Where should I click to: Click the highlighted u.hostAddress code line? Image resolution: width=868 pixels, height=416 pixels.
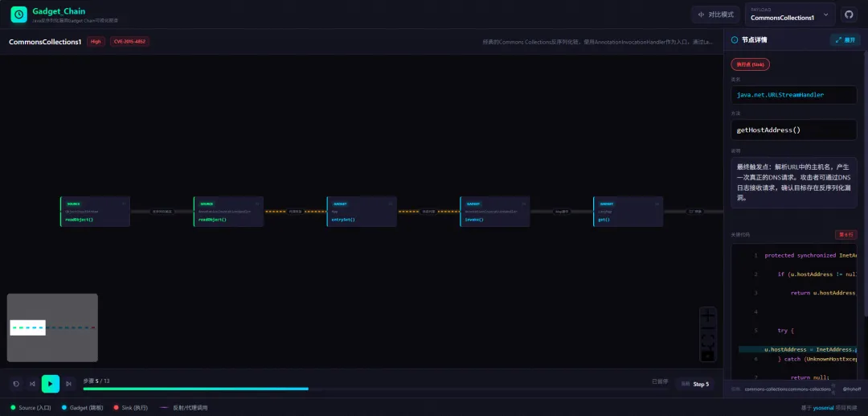[798, 349]
